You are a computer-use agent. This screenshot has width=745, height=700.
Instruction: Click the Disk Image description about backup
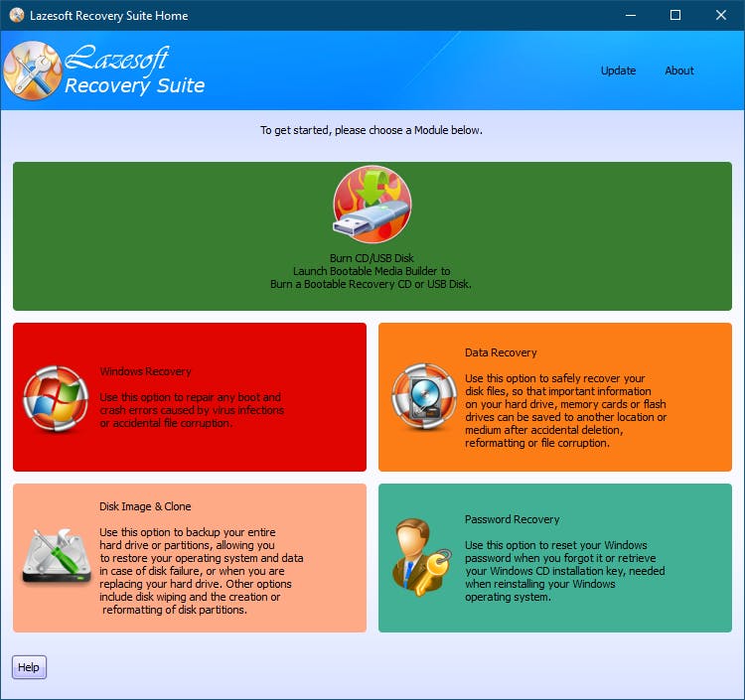[202, 571]
